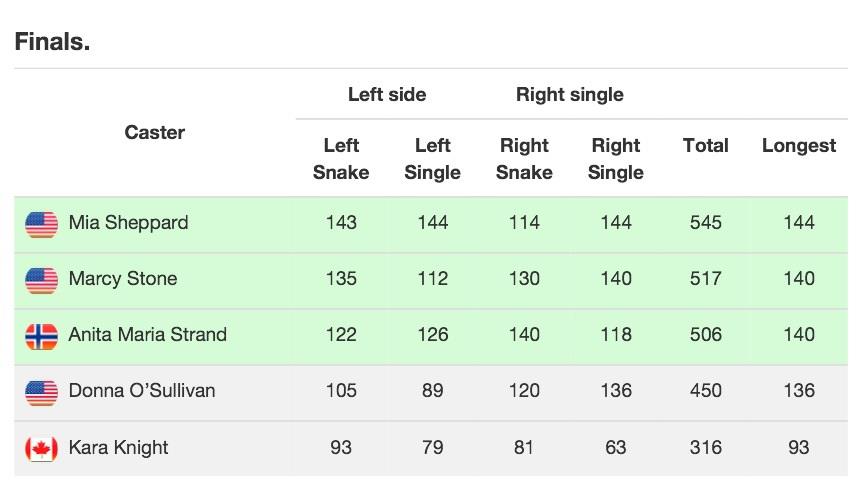
Task: Click the US flag next to Marcy Stone
Action: click(x=42, y=280)
